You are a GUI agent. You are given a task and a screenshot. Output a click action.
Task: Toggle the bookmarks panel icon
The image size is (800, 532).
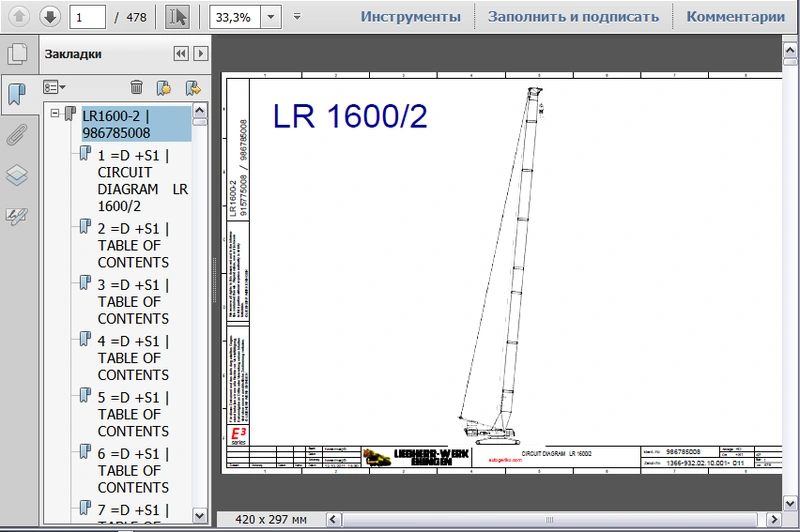click(17, 95)
